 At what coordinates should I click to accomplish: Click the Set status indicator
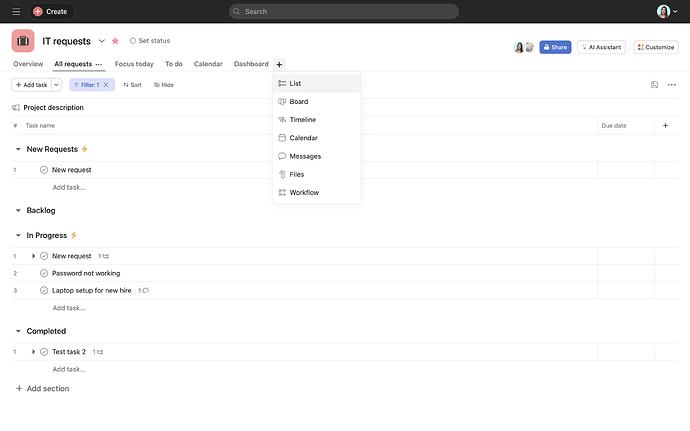[x=150, y=41]
